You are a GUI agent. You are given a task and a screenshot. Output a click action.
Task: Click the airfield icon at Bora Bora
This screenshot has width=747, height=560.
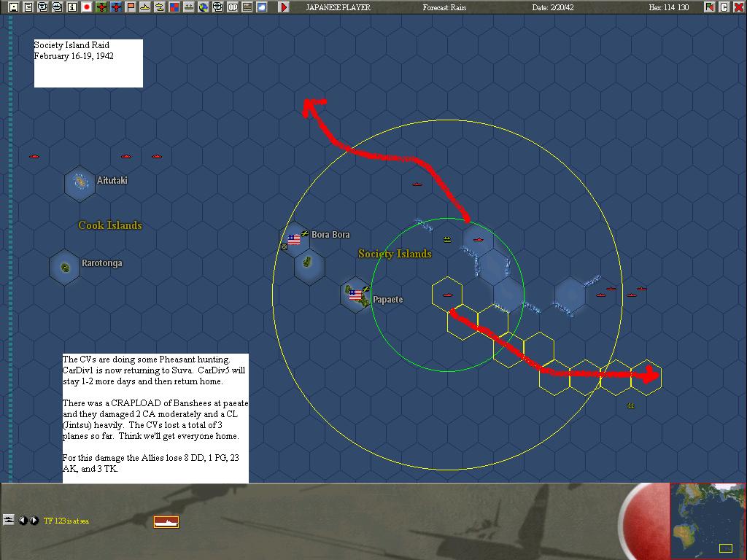click(x=305, y=233)
